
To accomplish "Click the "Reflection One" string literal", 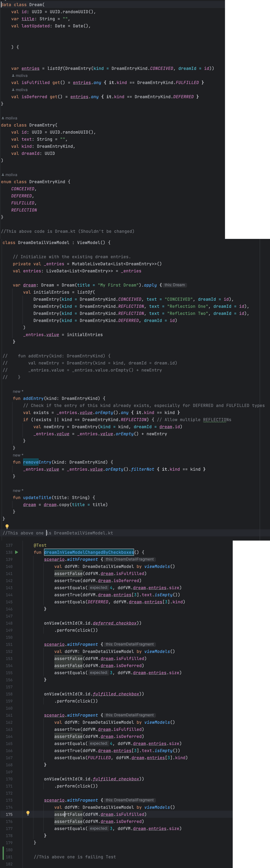I will coord(188,306).
